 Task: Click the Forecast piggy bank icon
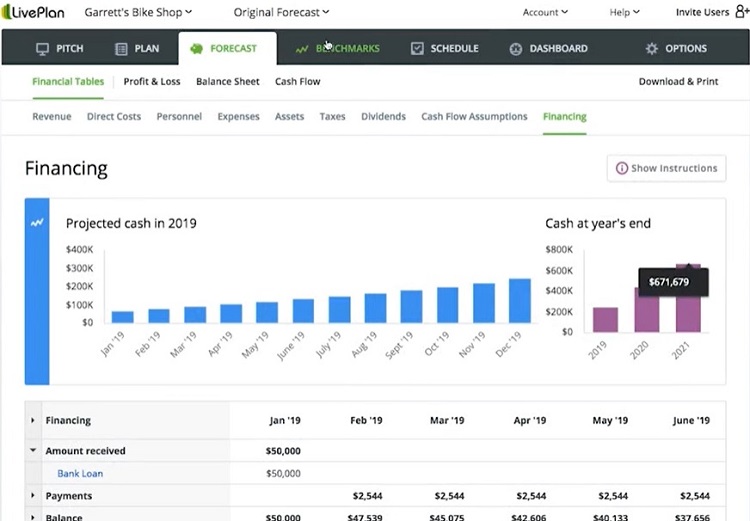pos(197,49)
